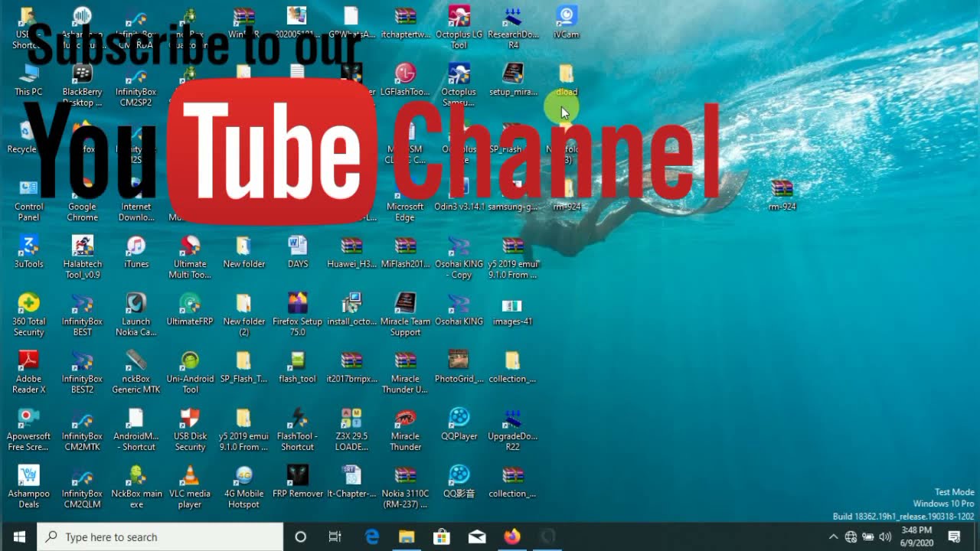Open Microsoft Store from the taskbar
The image size is (980, 551).
pyautogui.click(x=441, y=536)
